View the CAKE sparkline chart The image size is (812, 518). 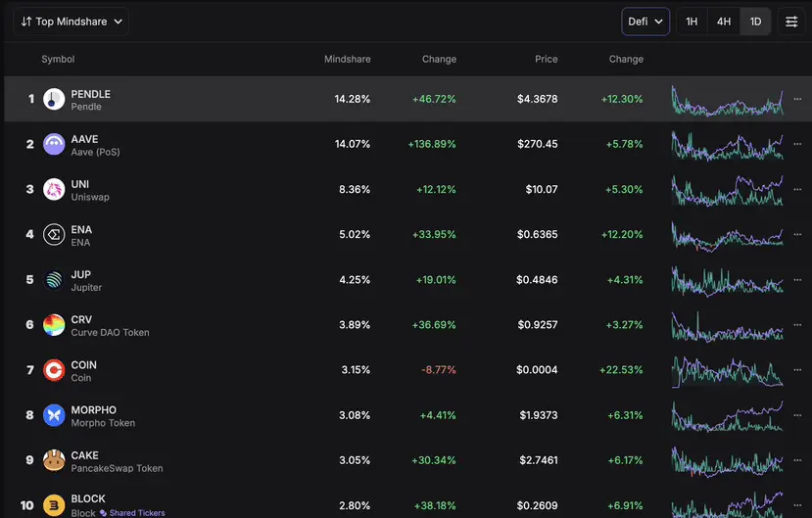[x=728, y=461]
